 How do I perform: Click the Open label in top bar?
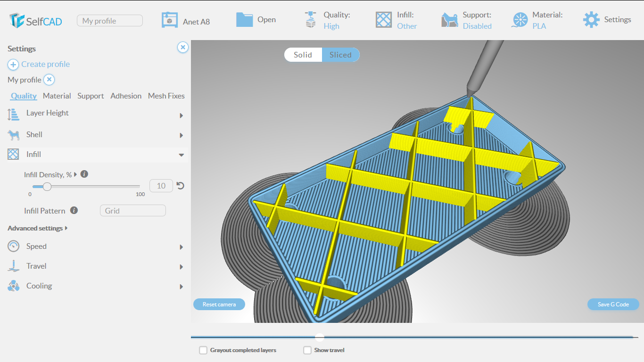click(266, 20)
